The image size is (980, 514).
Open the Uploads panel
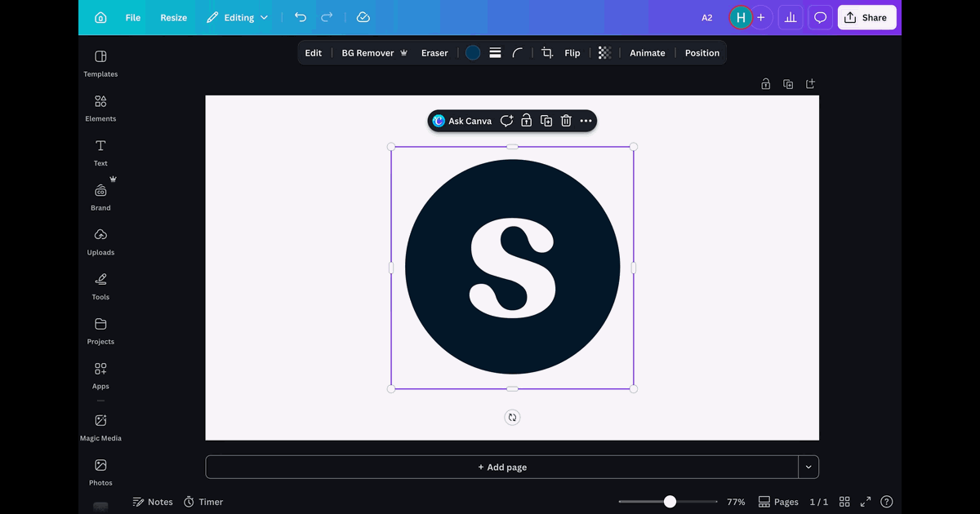point(100,242)
